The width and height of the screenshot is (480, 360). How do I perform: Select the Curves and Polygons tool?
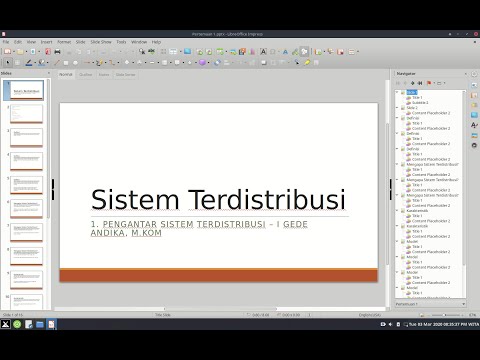(x=99, y=62)
